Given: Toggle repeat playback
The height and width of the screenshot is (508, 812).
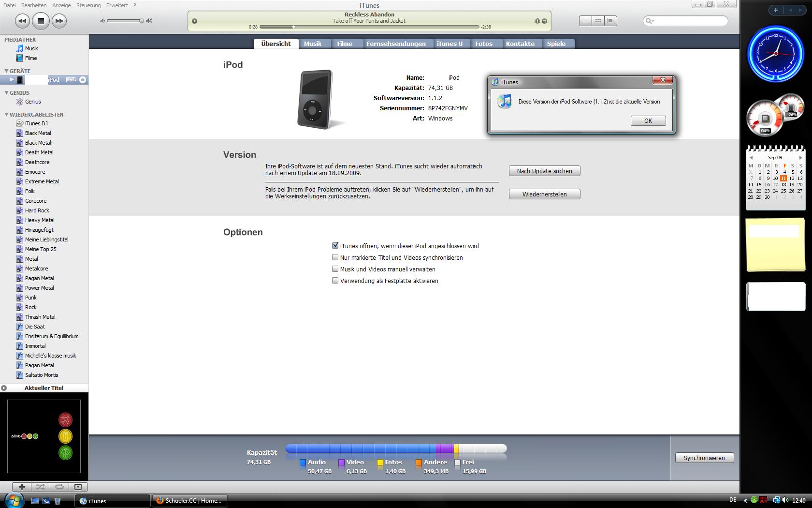Looking at the screenshot, I should 59,487.
